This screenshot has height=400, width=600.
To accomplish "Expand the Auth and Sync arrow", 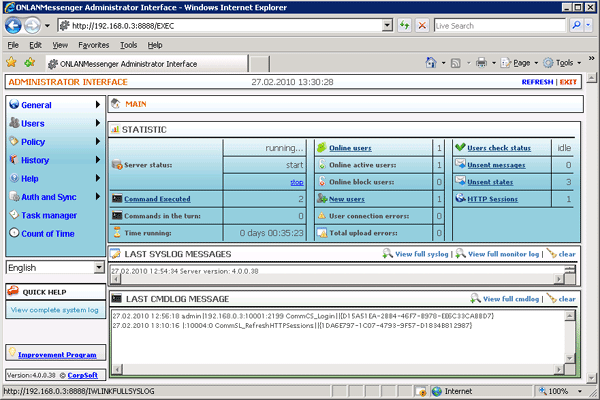I will (98, 196).
